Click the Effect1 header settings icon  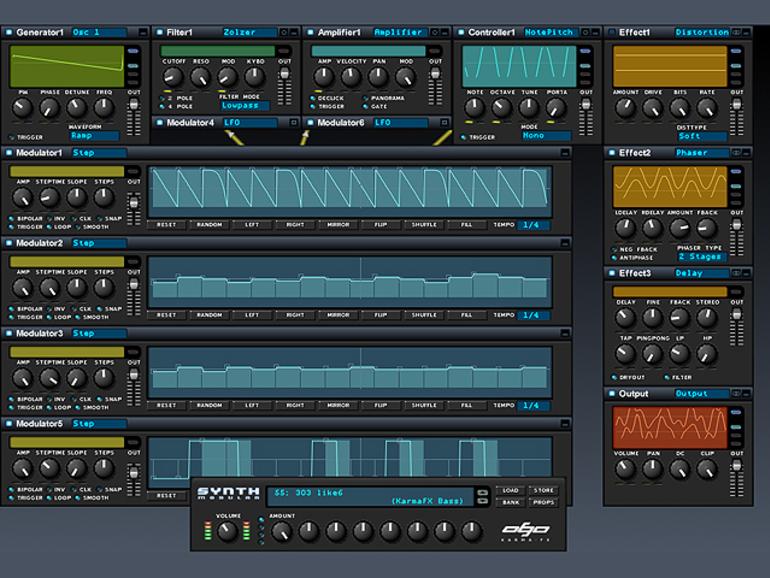pyautogui.click(x=736, y=32)
